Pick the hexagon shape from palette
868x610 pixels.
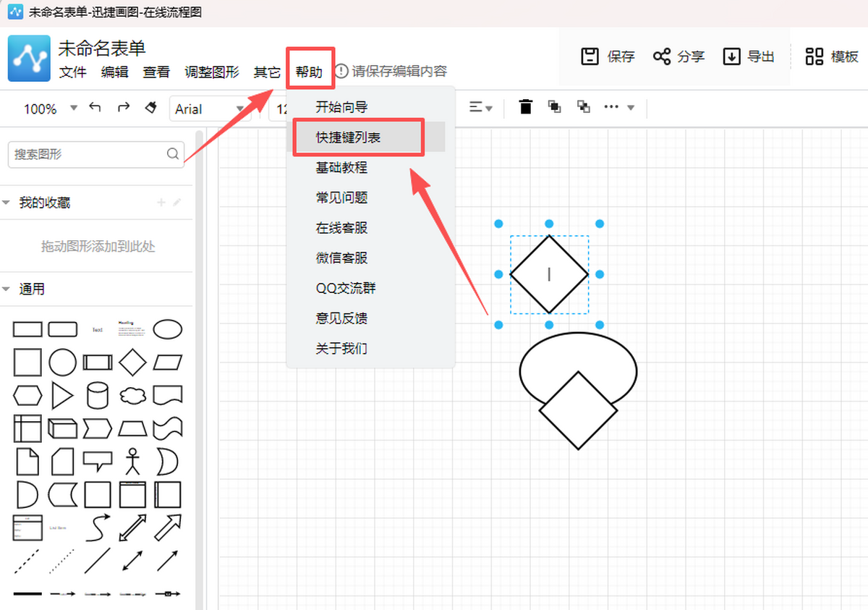tap(27, 395)
